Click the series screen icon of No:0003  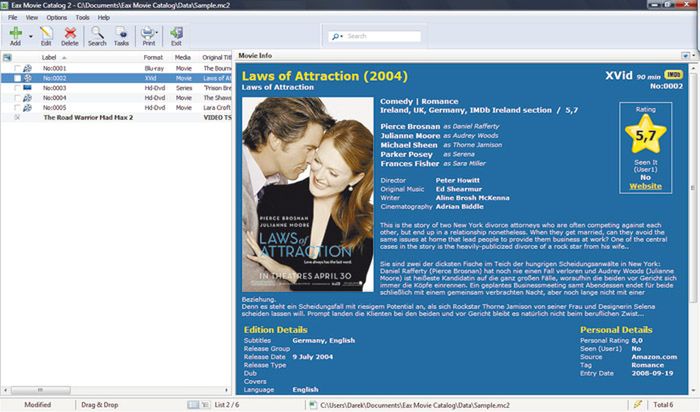[x=27, y=88]
